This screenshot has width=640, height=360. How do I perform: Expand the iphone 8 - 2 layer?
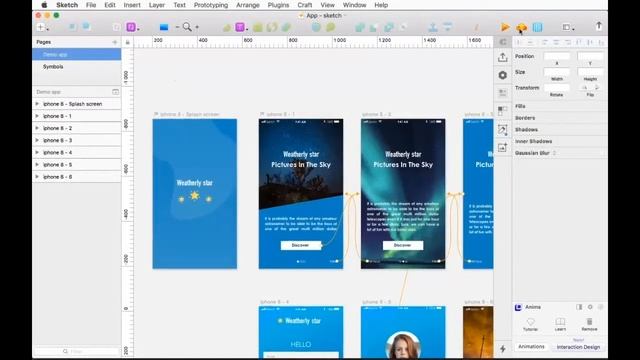click(37, 128)
